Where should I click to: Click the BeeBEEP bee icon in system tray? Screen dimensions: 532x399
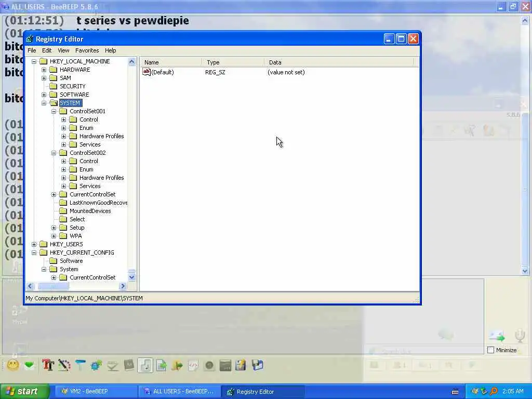tap(475, 392)
